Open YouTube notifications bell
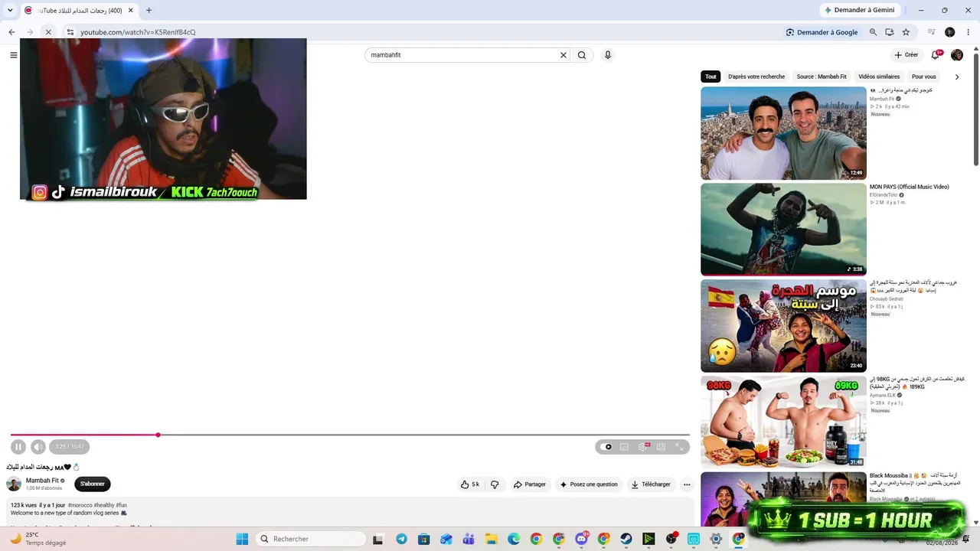 (x=936, y=55)
